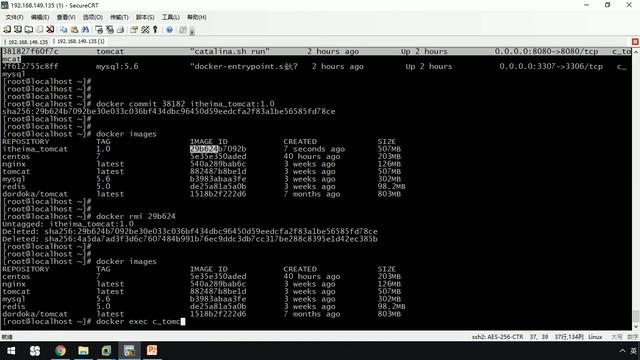
Task: Click the Copy toolbar icon
Action: [x=64, y=29]
